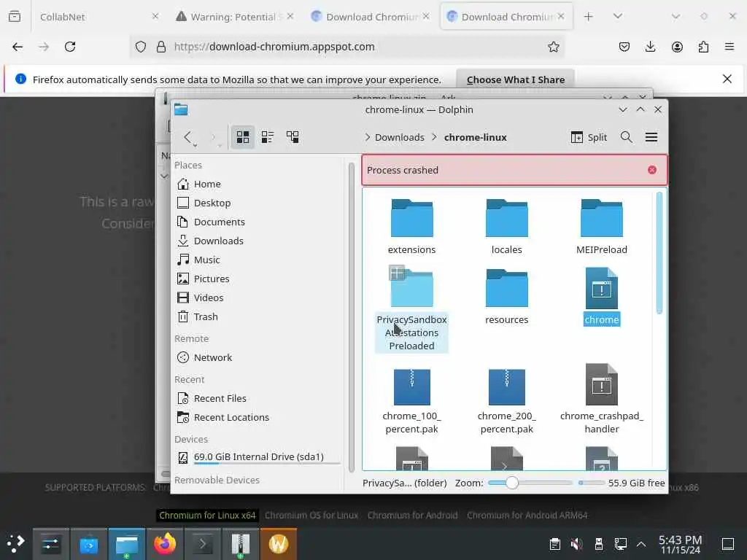The height and width of the screenshot is (560, 747).
Task: Switch Dolphin to Compact view mode
Action: tap(267, 137)
